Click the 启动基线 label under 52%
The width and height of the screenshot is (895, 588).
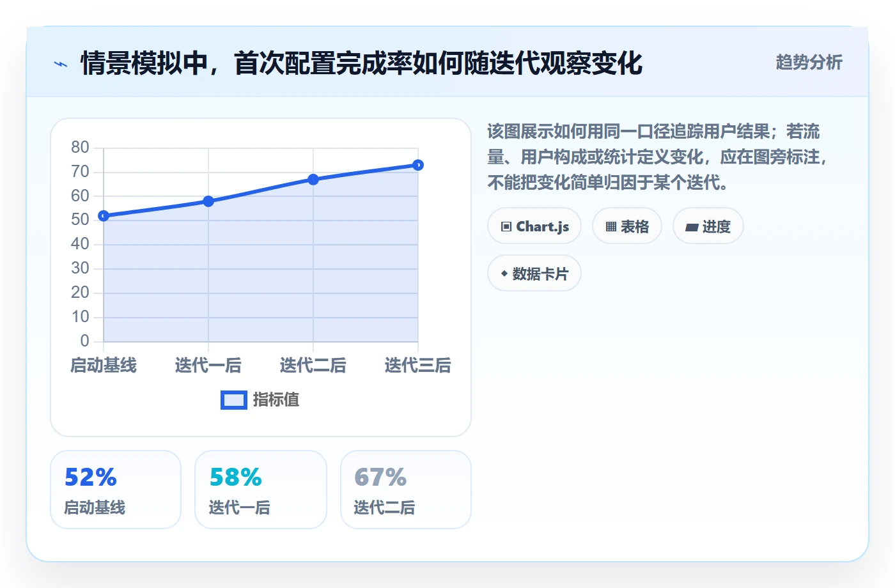[95, 507]
